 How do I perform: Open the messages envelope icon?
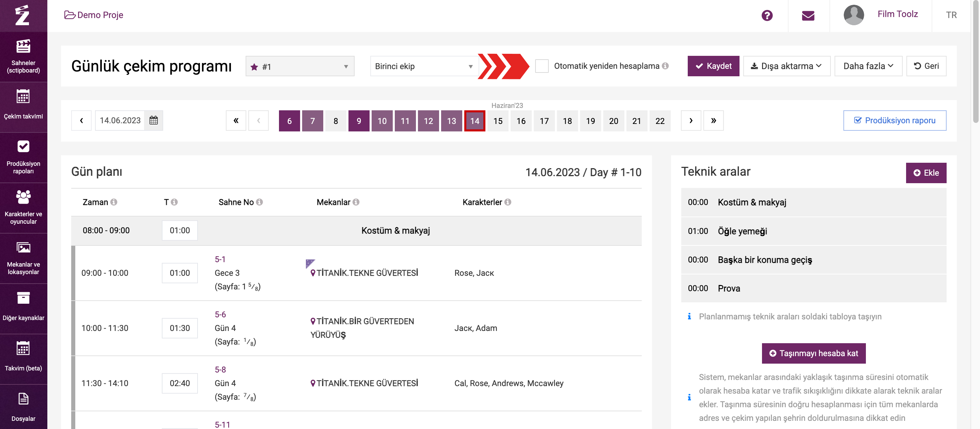pyautogui.click(x=808, y=16)
